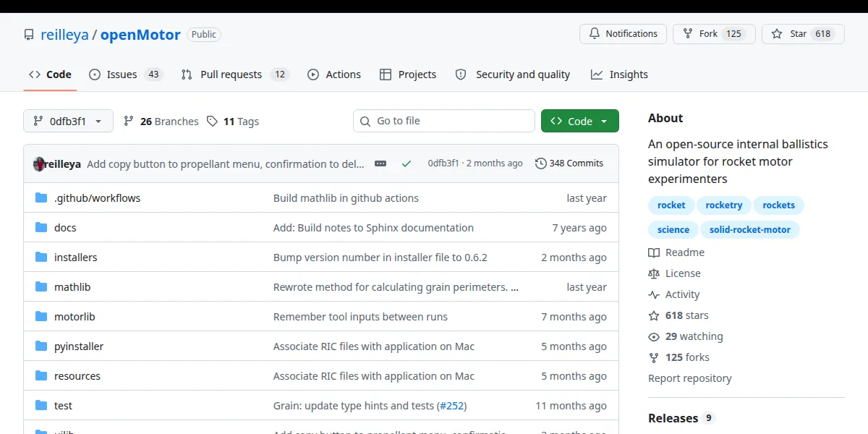
Task: Open the Insights tab
Action: pyautogui.click(x=619, y=75)
